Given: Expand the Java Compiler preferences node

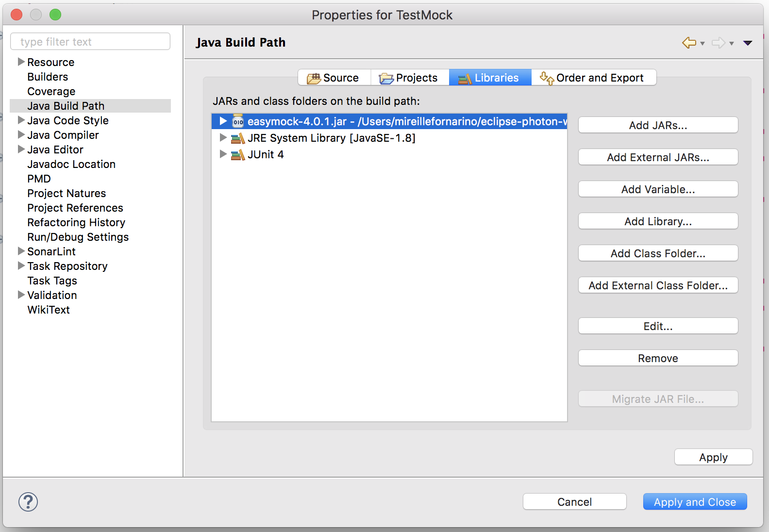Looking at the screenshot, I should click(21, 134).
